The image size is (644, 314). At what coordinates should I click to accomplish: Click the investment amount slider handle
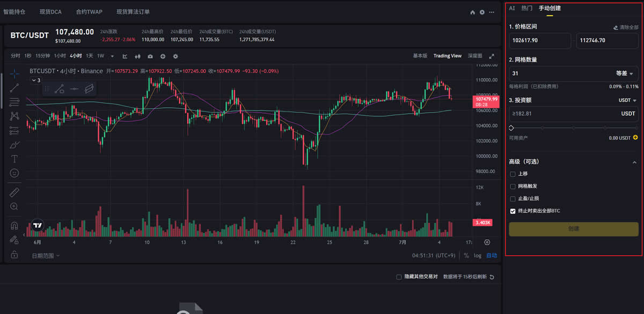point(511,128)
